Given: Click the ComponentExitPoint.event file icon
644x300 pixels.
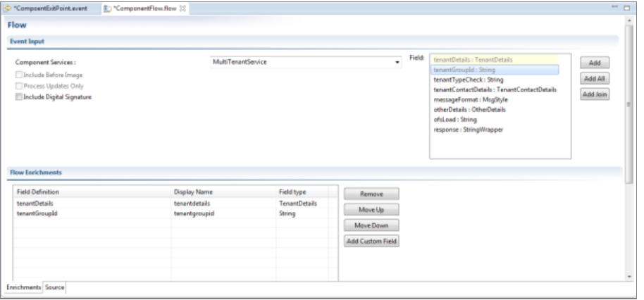Looking at the screenshot, I should (x=8, y=8).
